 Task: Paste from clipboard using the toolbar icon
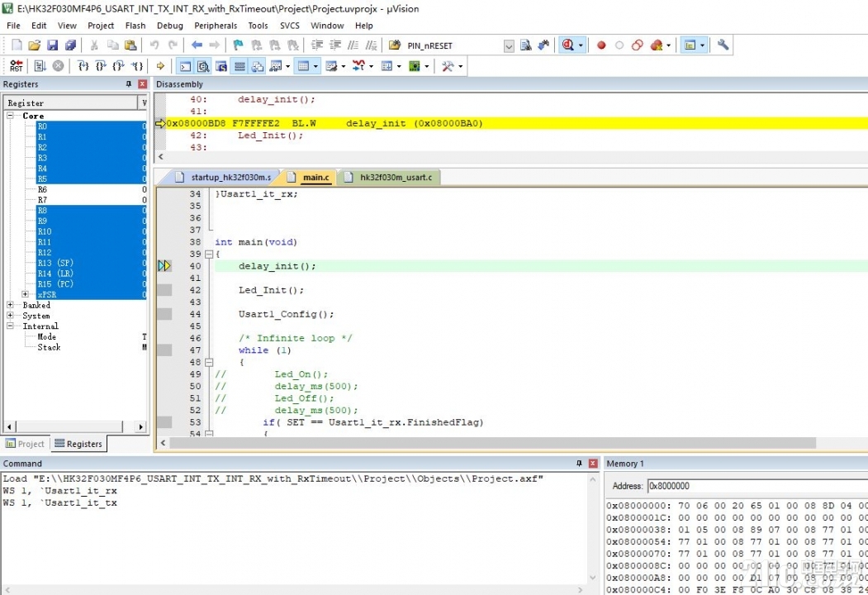tap(130, 45)
